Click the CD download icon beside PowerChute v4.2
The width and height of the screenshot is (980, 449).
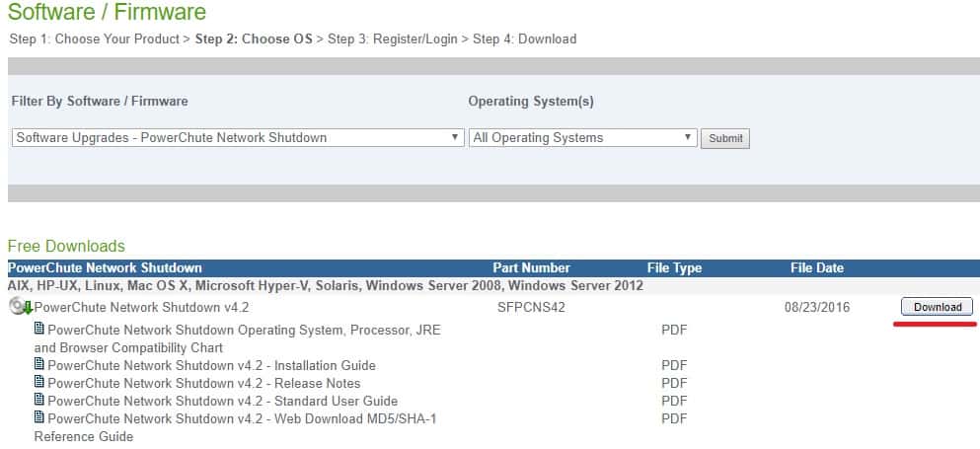(21, 307)
